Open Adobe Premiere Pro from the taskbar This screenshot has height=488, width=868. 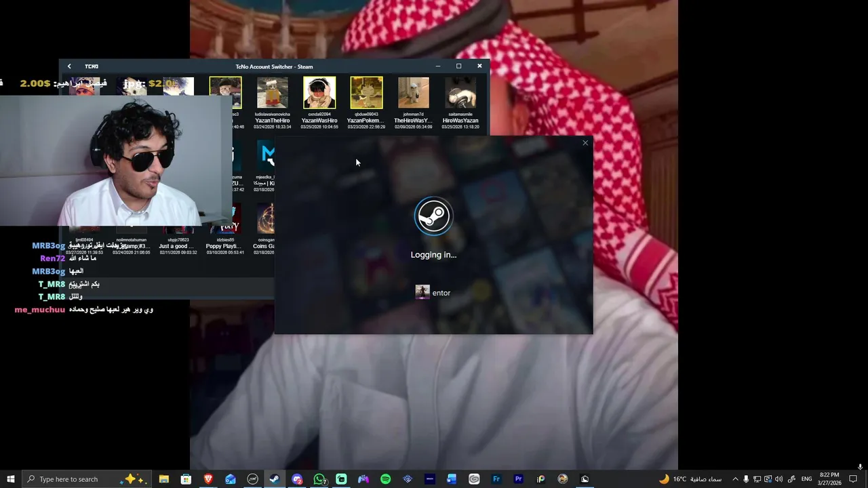click(x=519, y=479)
